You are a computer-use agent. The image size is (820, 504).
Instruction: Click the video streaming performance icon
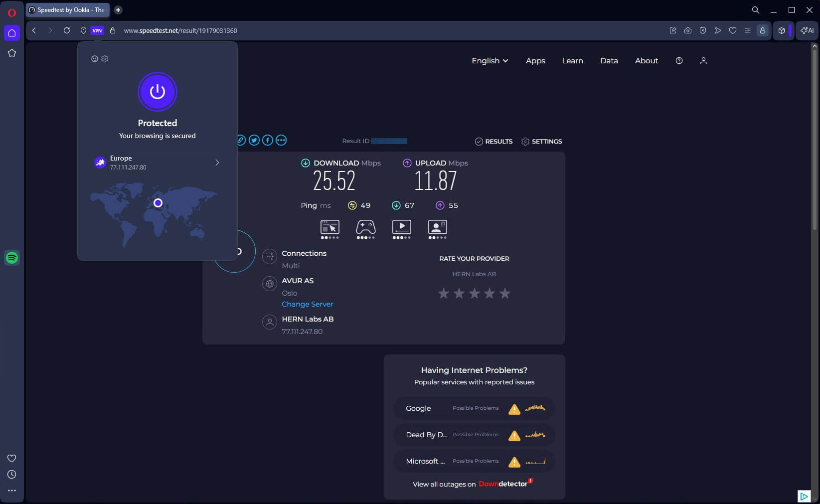(402, 229)
